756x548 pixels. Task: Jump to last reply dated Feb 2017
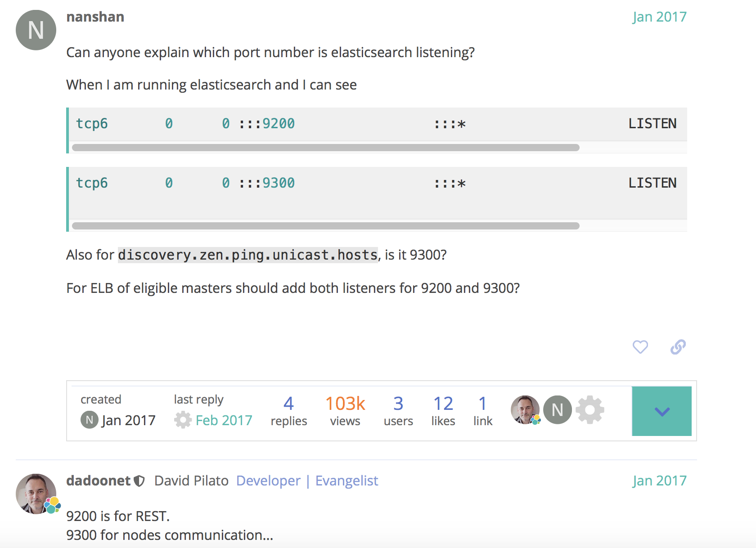point(224,420)
